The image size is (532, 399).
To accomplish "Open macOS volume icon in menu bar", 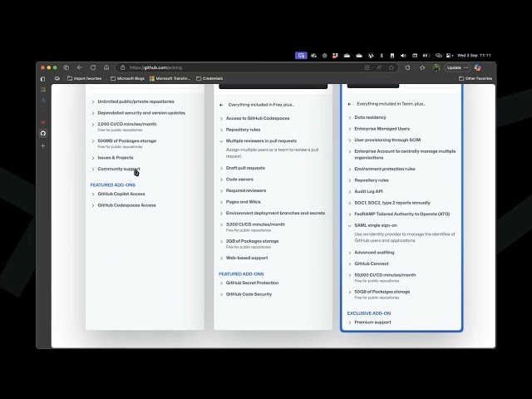I will [403, 56].
